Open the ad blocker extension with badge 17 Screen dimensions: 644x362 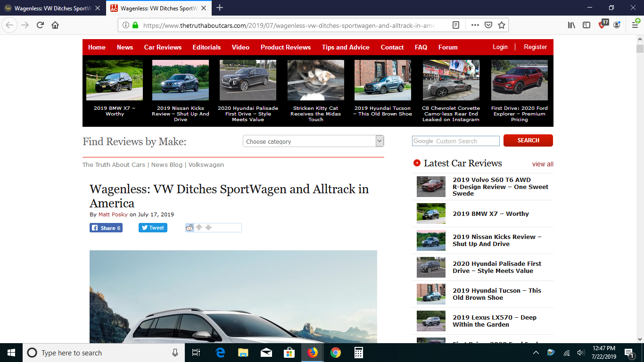(603, 25)
